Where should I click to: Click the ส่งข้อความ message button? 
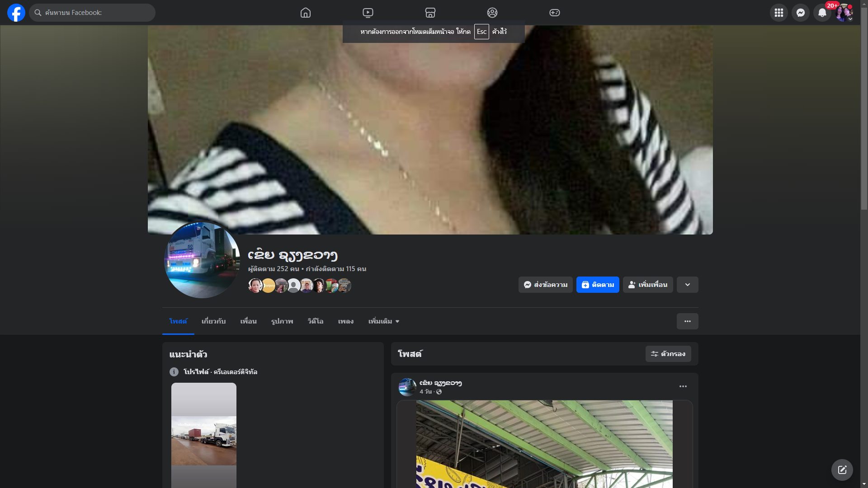(545, 285)
